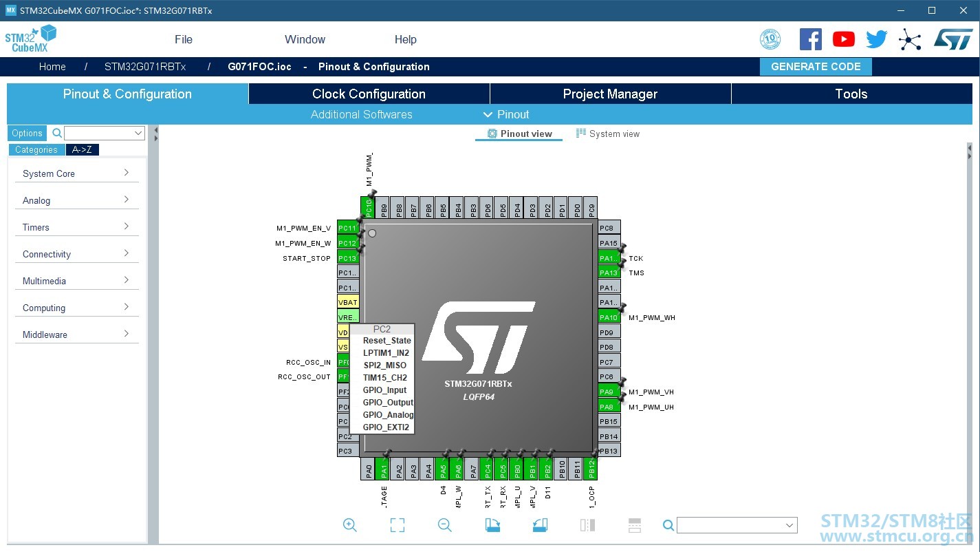Open the Tools tab
This screenshot has width=980, height=552.
851,94
